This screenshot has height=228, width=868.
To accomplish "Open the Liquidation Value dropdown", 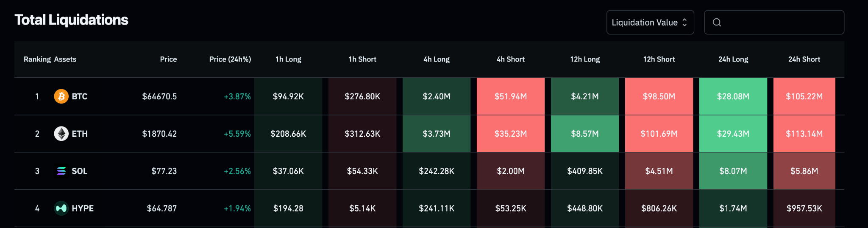I will pyautogui.click(x=650, y=23).
